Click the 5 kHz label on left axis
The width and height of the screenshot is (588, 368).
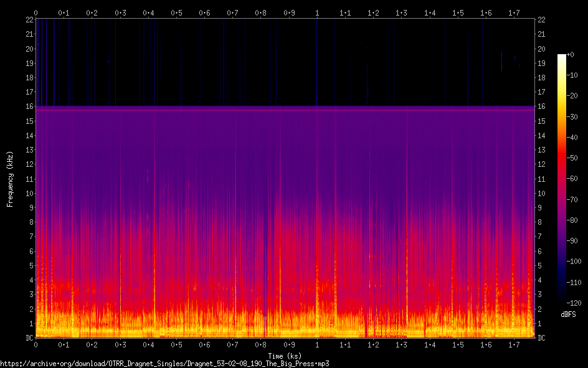click(x=29, y=265)
